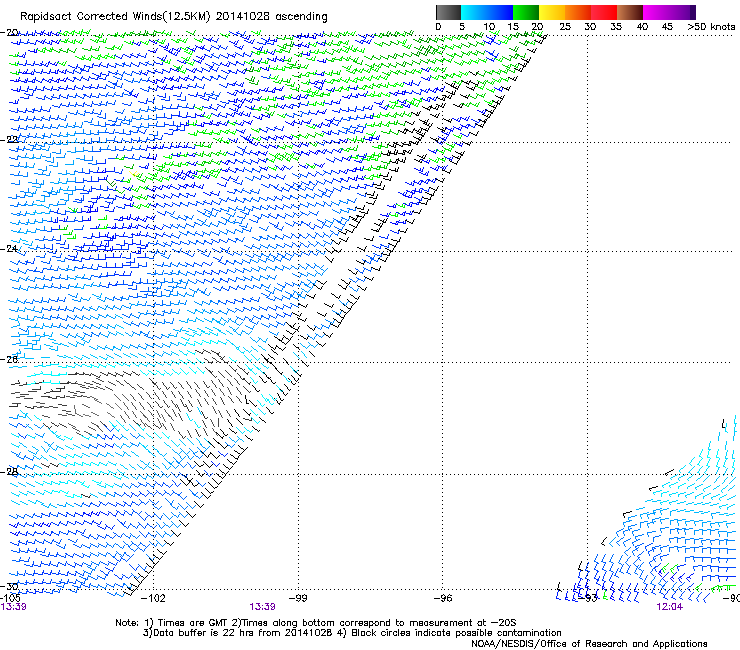Image resolution: width=740 pixels, height=650 pixels.
Task: Click the '30' legend scale label
Action: coord(590,27)
